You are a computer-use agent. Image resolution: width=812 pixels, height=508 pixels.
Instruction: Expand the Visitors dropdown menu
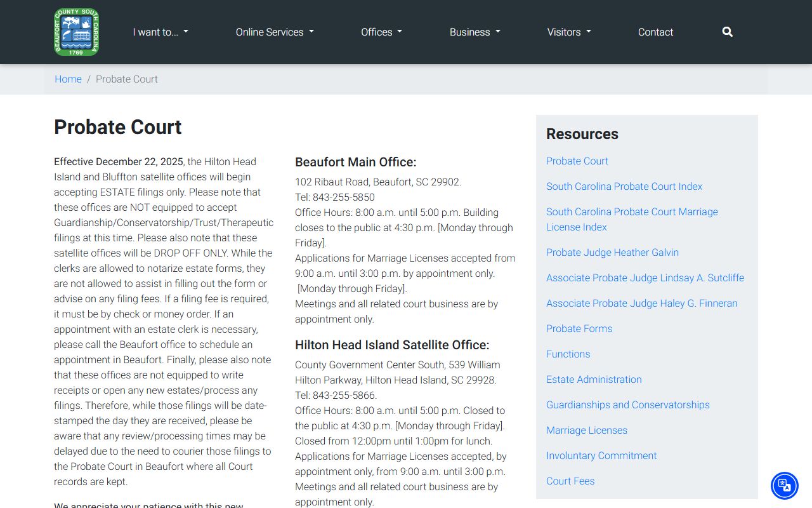pyautogui.click(x=569, y=32)
